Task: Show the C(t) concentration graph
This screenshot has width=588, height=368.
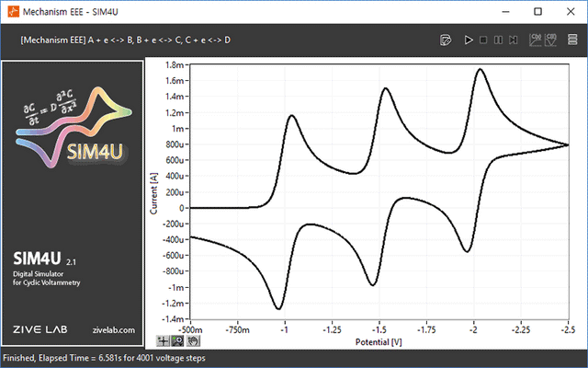Action: (551, 40)
